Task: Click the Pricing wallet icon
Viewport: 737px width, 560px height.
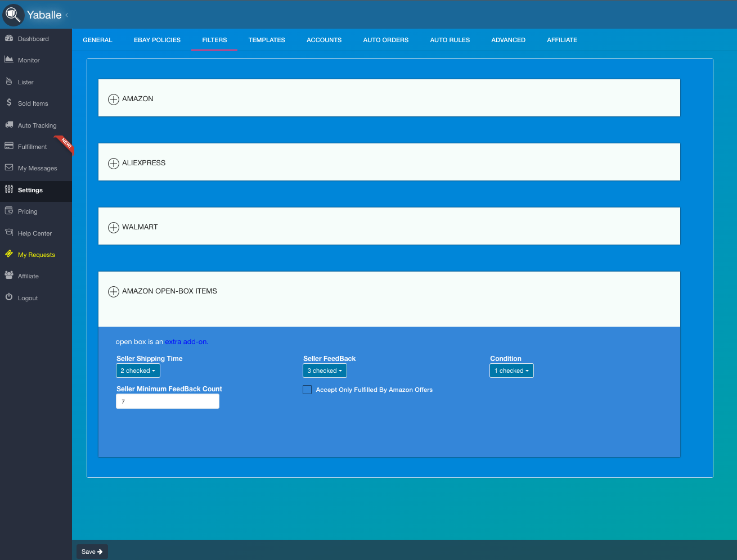Action: [x=9, y=211]
